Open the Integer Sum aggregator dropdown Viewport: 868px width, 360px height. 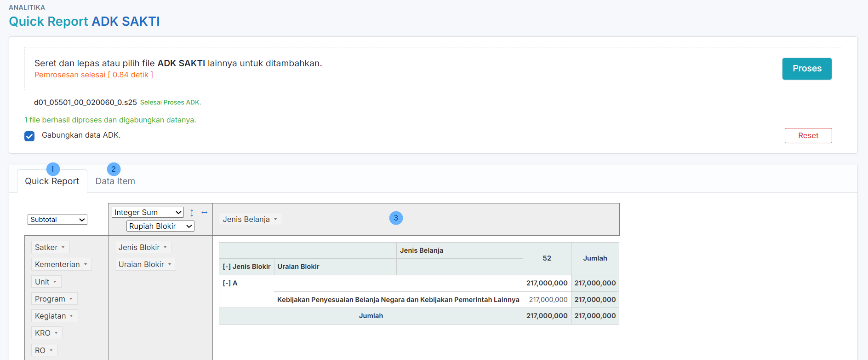pyautogui.click(x=148, y=212)
